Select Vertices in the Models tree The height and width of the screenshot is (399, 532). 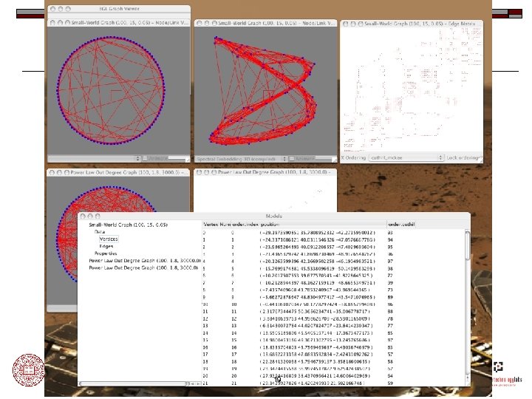coord(109,239)
